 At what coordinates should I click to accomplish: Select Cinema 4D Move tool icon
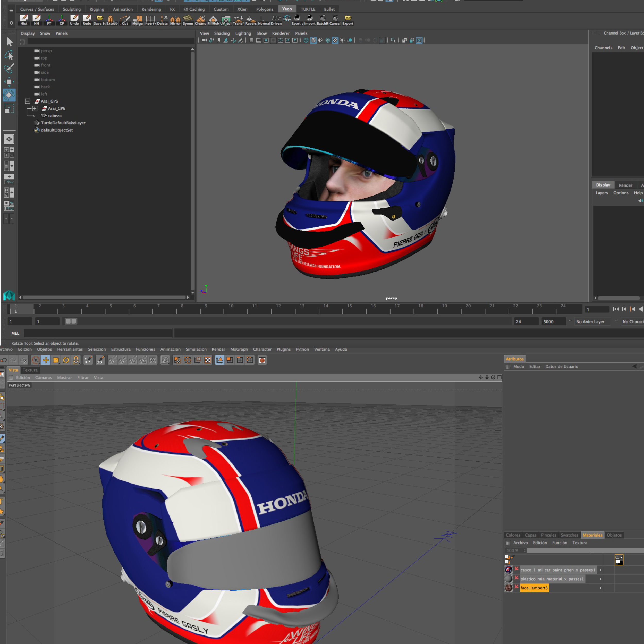click(x=46, y=360)
